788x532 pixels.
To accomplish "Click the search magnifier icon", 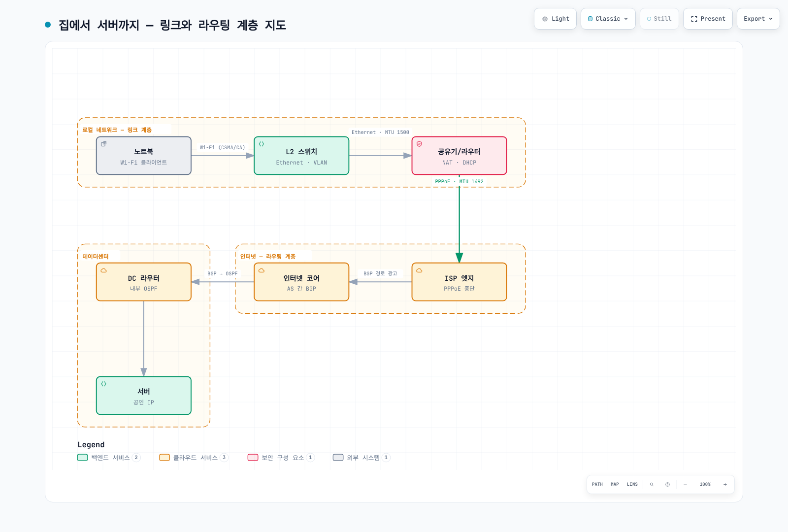I will click(x=652, y=484).
